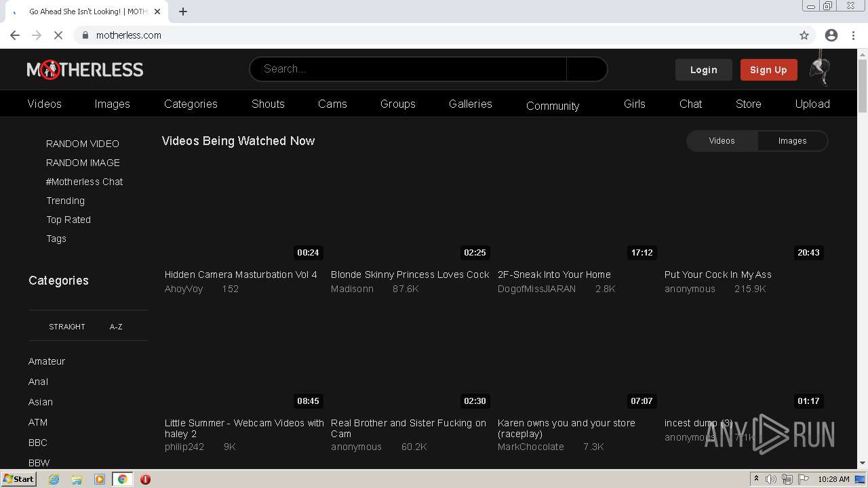
Task: Open File Explorer from taskbar
Action: click(77, 479)
